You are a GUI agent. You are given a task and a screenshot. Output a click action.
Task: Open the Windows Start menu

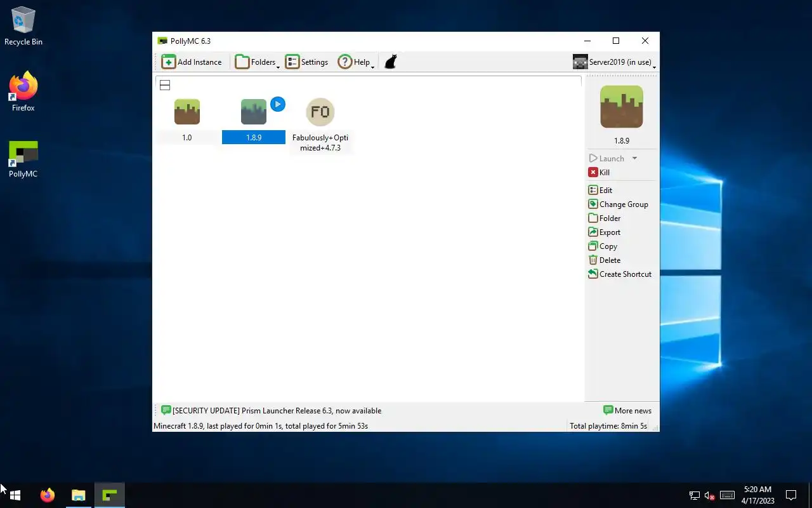pyautogui.click(x=15, y=495)
